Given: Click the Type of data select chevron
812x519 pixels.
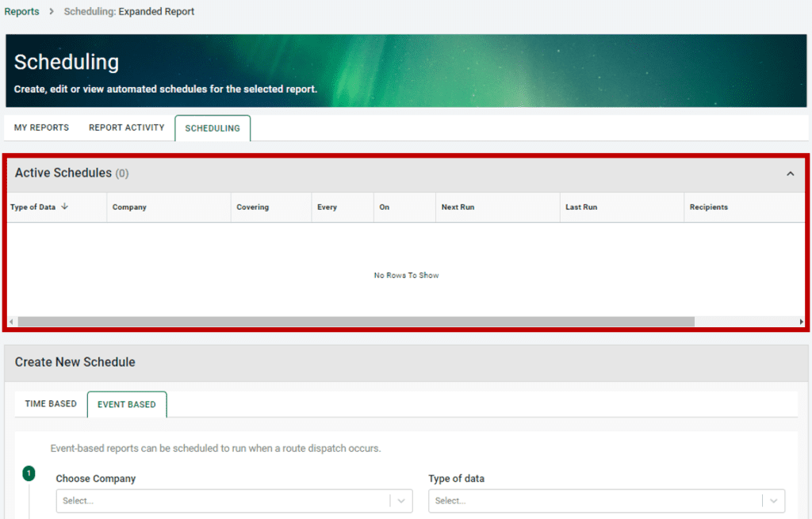Looking at the screenshot, I should click(x=774, y=501).
